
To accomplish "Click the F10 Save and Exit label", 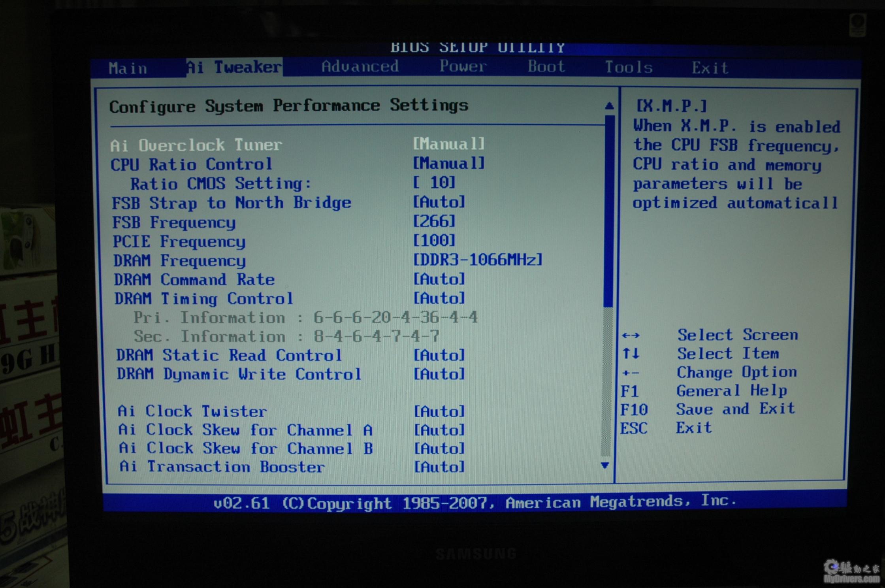I will [735, 409].
